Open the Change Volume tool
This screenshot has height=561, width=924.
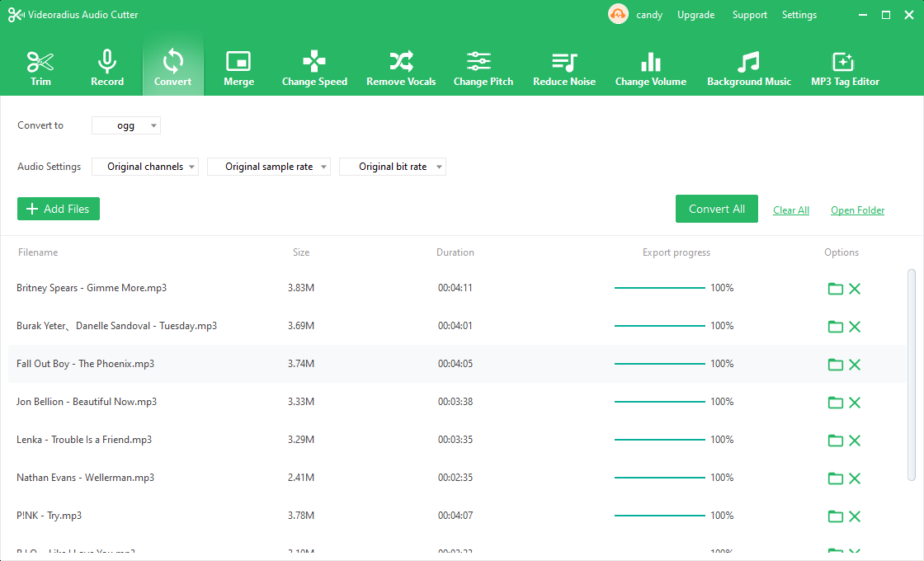[x=651, y=69]
